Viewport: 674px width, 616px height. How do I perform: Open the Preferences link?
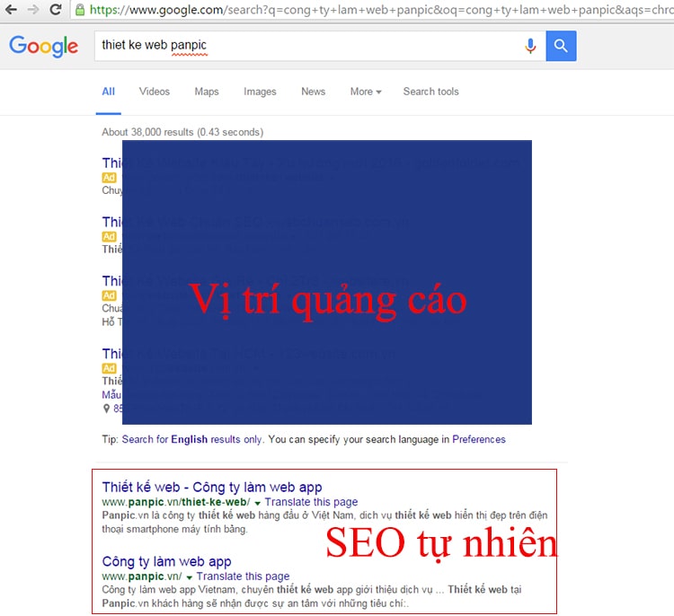pyautogui.click(x=479, y=439)
